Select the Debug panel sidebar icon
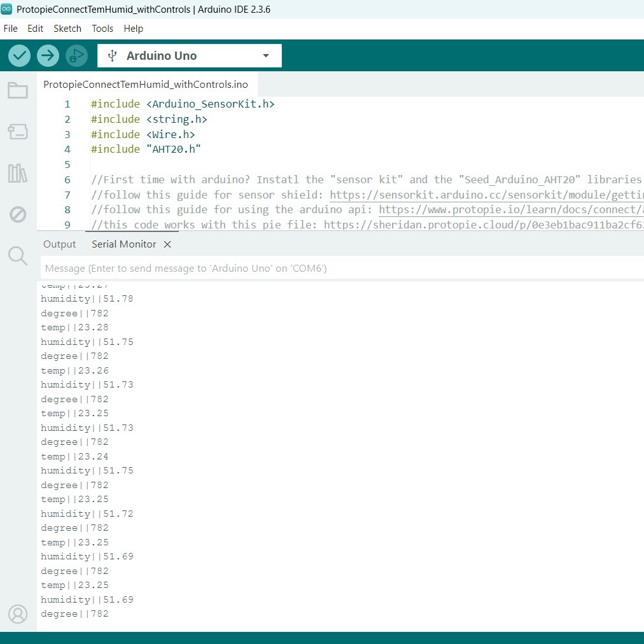The image size is (644, 644). click(x=18, y=214)
